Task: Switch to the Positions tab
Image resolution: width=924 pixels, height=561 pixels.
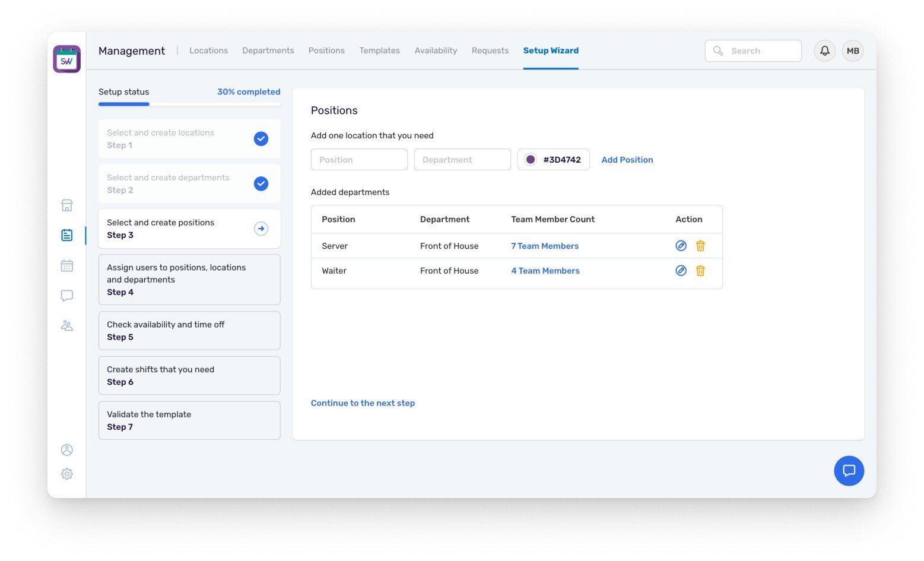Action: point(326,50)
